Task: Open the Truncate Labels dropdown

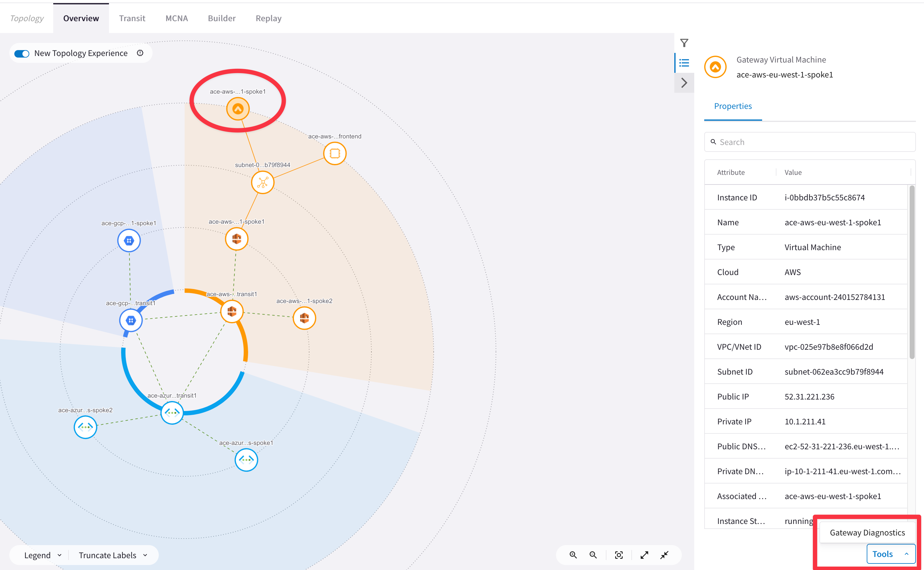Action: click(x=113, y=555)
